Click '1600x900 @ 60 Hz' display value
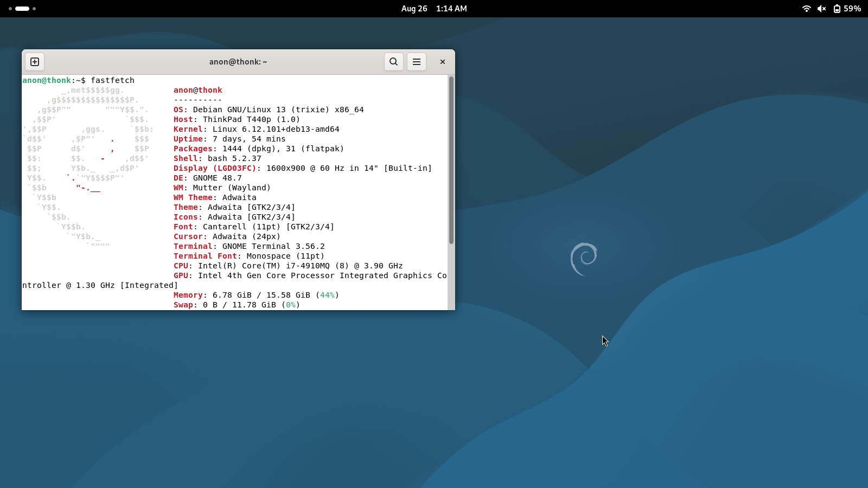This screenshot has height=488, width=868. click(x=305, y=168)
